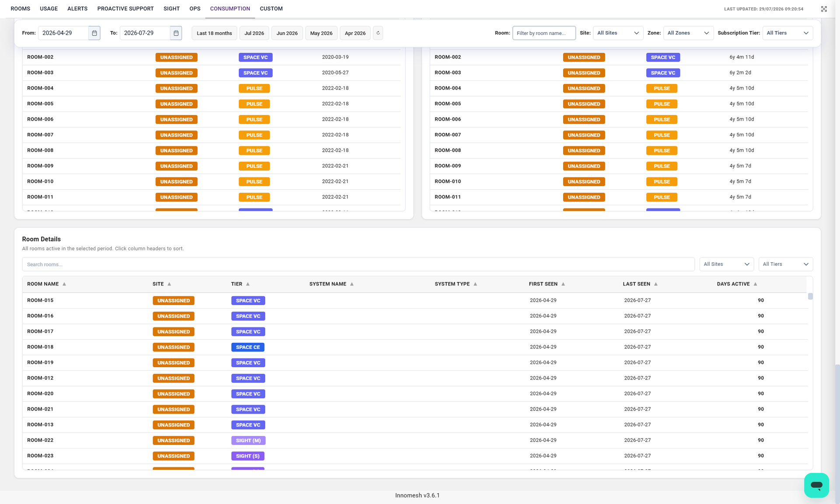This screenshot has width=840, height=504.
Task: Select the CONSUMPTION tab
Action: tap(230, 9)
